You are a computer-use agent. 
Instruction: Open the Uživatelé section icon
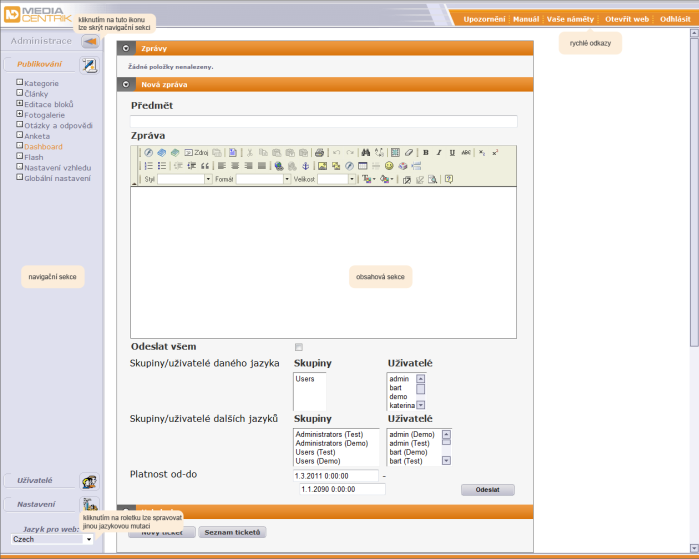(x=89, y=482)
